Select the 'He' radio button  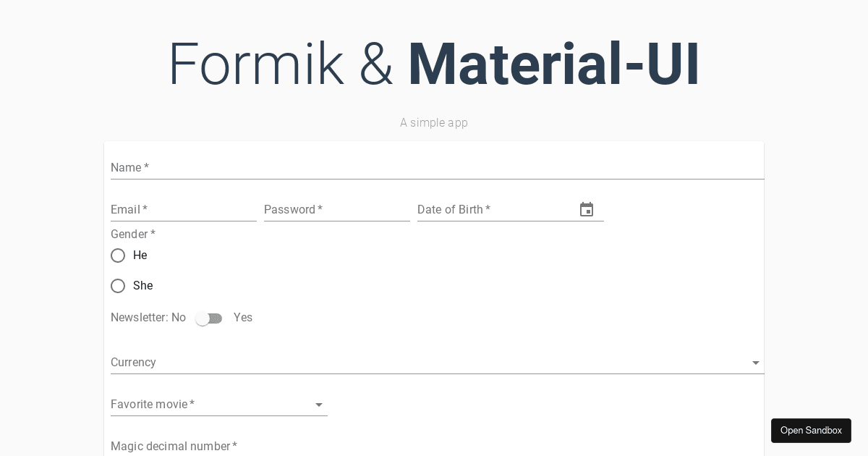(118, 256)
